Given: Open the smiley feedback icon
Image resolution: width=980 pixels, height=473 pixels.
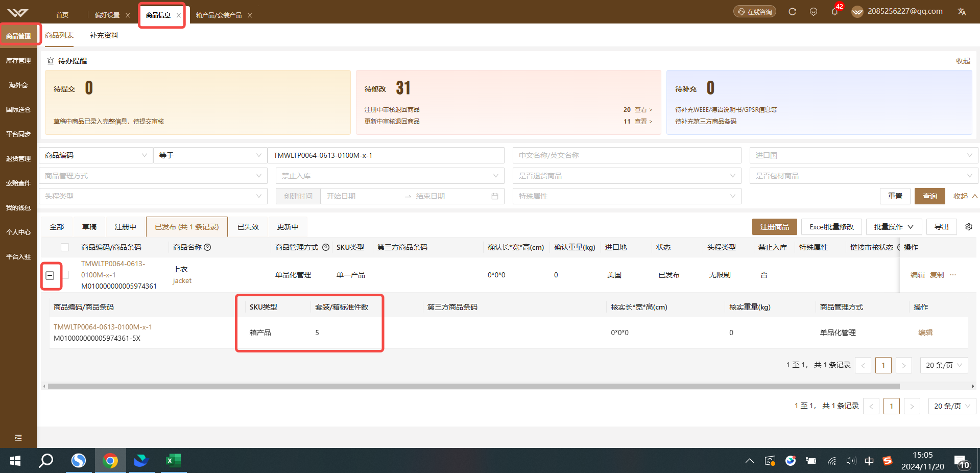Looking at the screenshot, I should click(x=814, y=11).
